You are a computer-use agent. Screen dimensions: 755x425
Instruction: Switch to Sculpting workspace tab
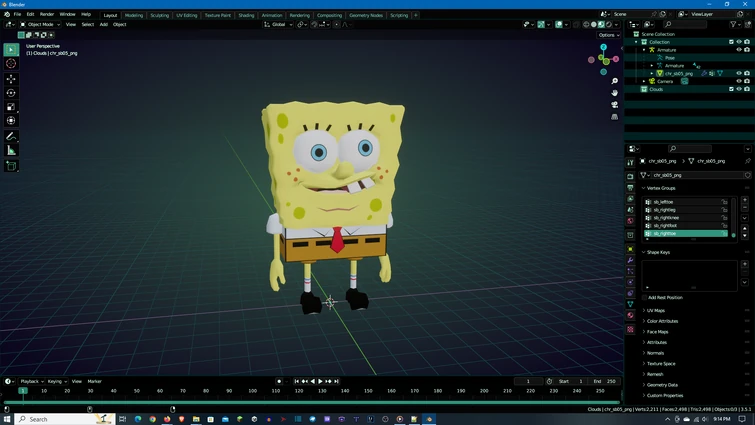click(x=159, y=15)
